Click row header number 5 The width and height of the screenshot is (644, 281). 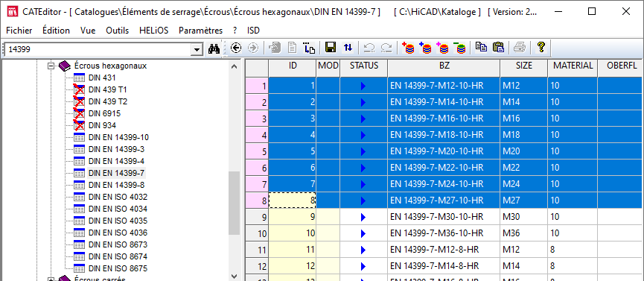click(257, 152)
